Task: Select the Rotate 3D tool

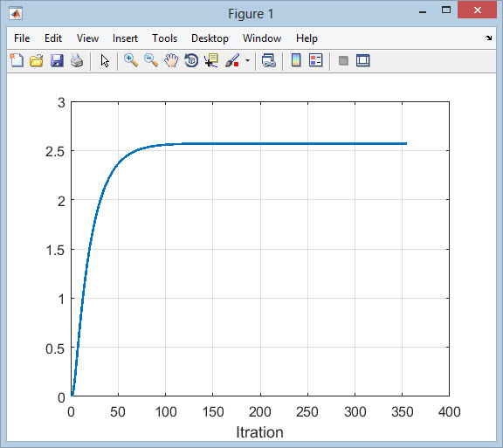Action: point(191,60)
